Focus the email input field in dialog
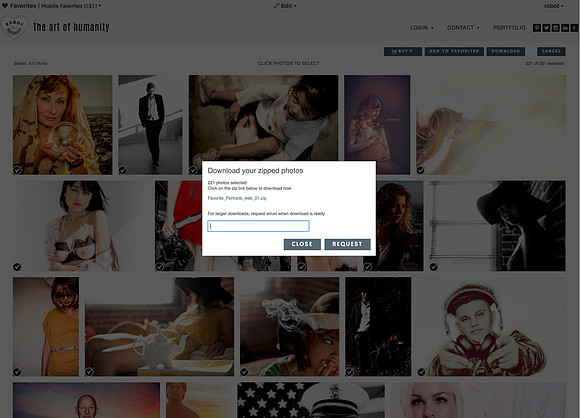Image resolution: width=580 pixels, height=418 pixels. 258,226
